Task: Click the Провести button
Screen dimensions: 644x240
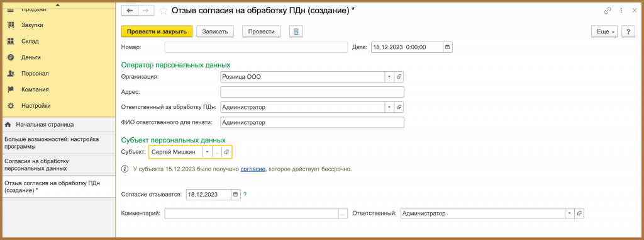Action: [x=261, y=31]
